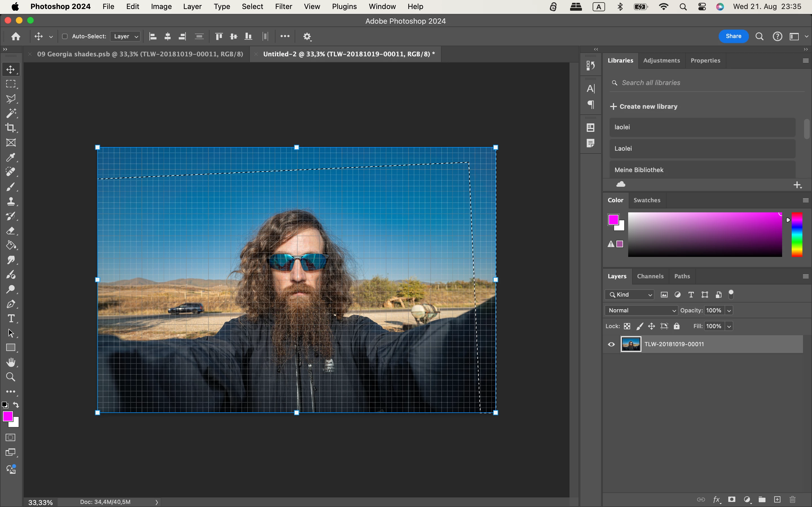Viewport: 812px width, 507px height.
Task: Select the Clone Stamp tool
Action: 11,201
